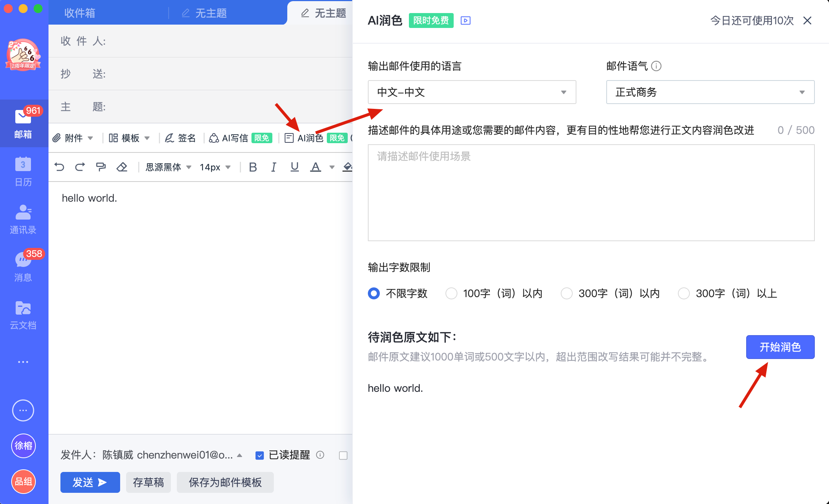This screenshot has width=829, height=504.
Task: Uncheck the 已读提醒 read receipt checkbox
Action: tap(259, 455)
